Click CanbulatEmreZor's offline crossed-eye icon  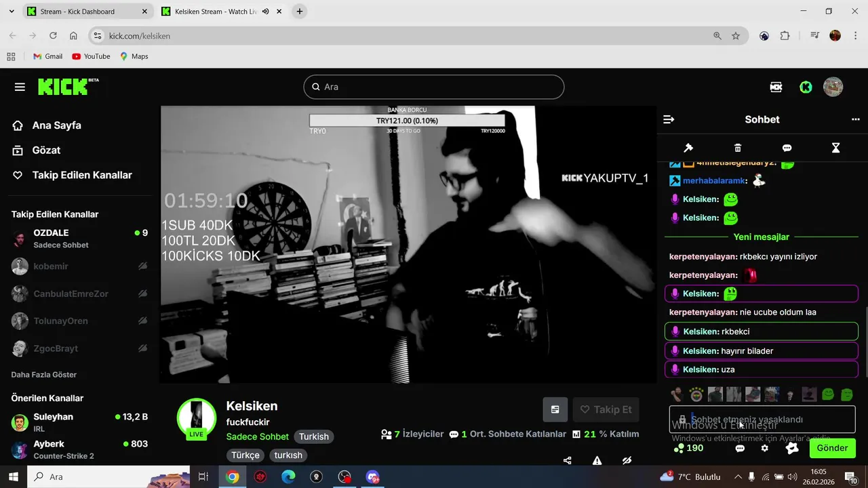(142, 293)
